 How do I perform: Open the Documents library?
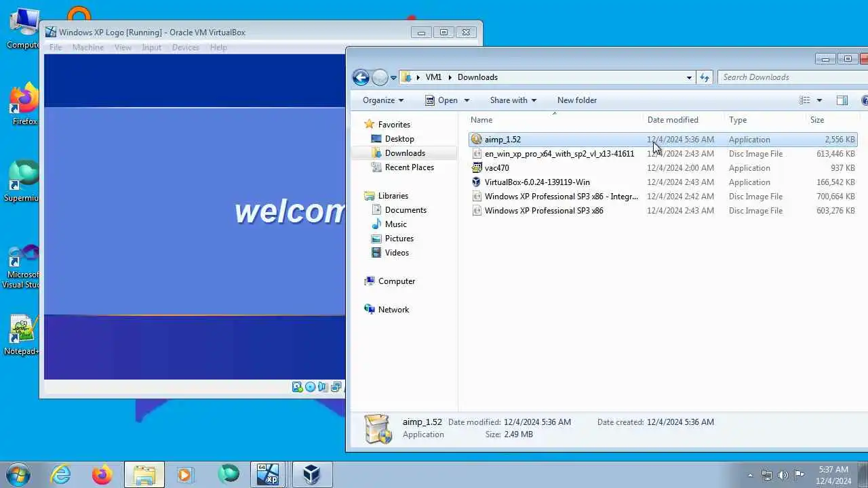(x=406, y=210)
